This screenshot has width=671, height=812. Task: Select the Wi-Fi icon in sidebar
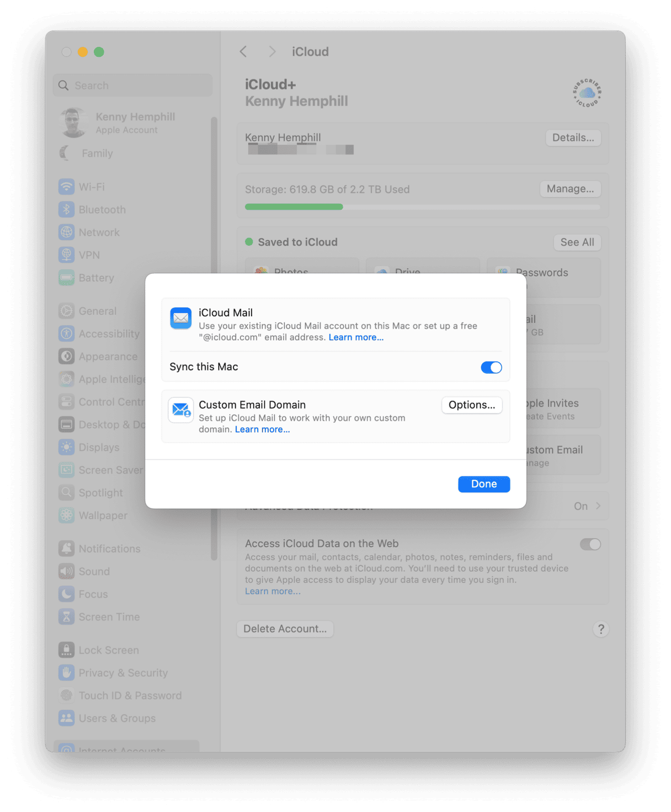click(x=66, y=187)
